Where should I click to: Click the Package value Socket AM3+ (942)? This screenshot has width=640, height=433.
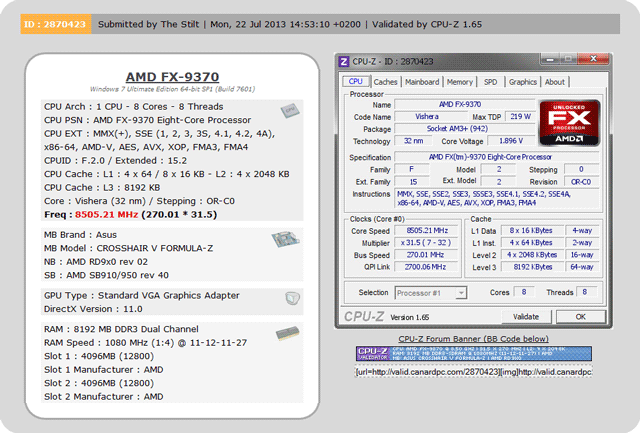tap(465, 129)
